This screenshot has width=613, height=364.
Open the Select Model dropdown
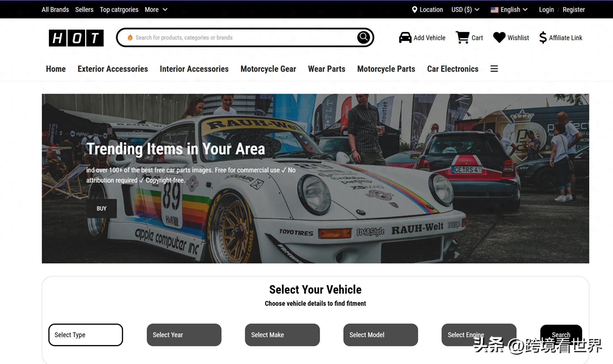380,335
